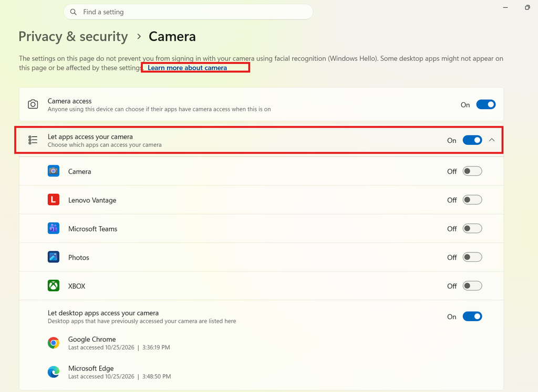Select the XBOX app name

pyautogui.click(x=77, y=286)
